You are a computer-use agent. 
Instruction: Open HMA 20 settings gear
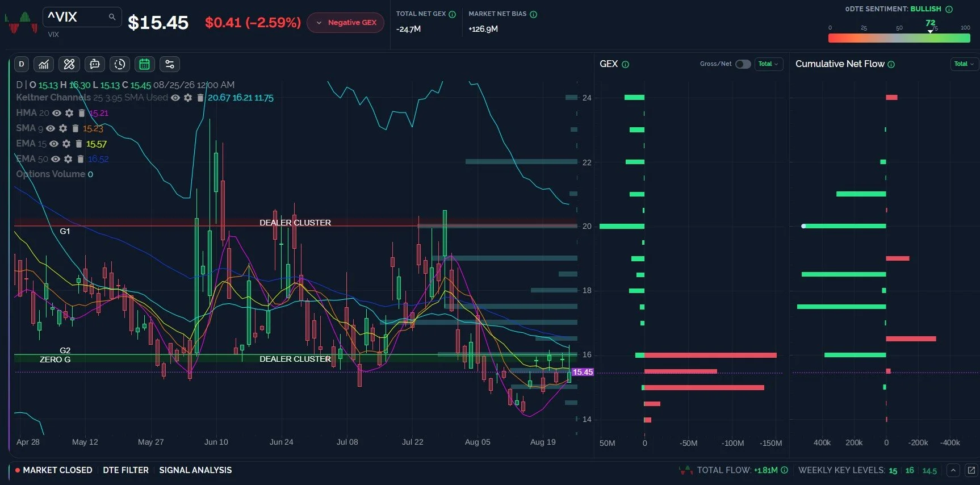69,113
